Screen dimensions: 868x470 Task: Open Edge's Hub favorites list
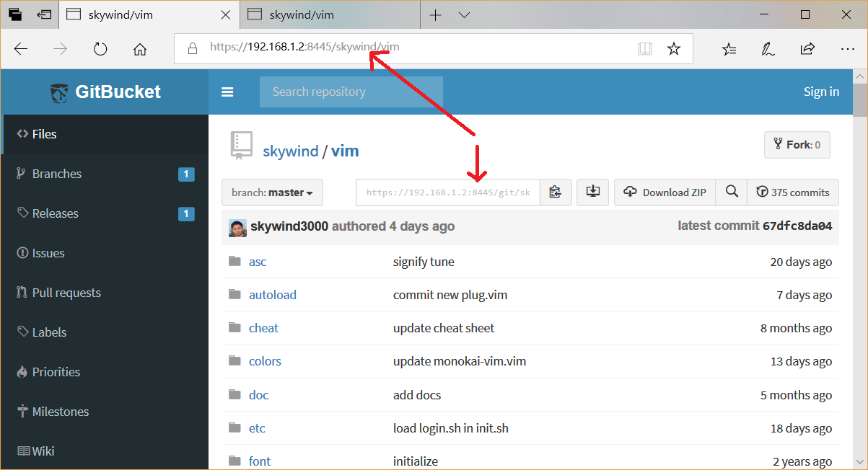729,48
